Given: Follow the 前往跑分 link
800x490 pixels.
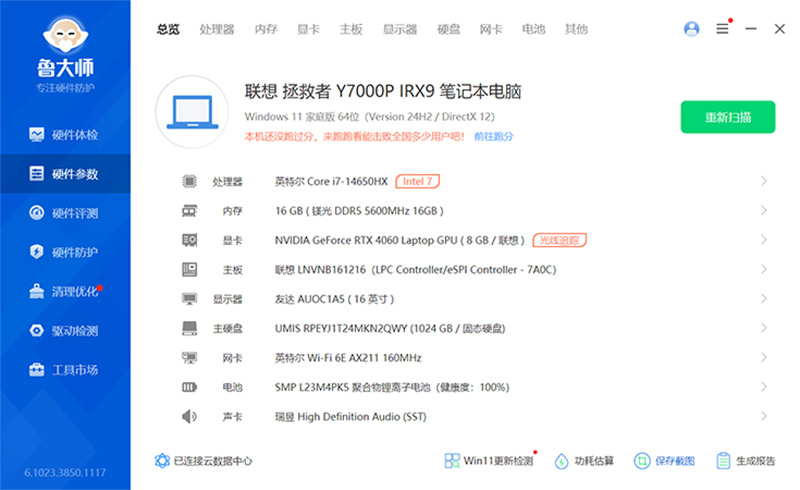Looking at the screenshot, I should 493,136.
